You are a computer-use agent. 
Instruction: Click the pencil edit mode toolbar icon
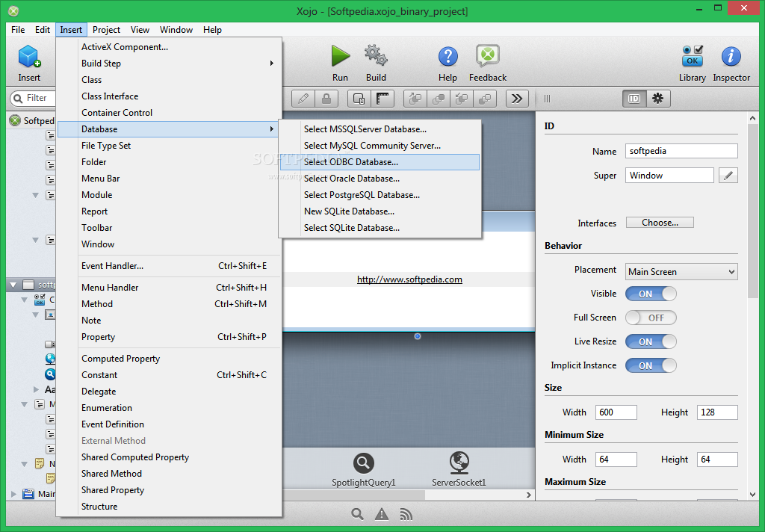click(303, 99)
